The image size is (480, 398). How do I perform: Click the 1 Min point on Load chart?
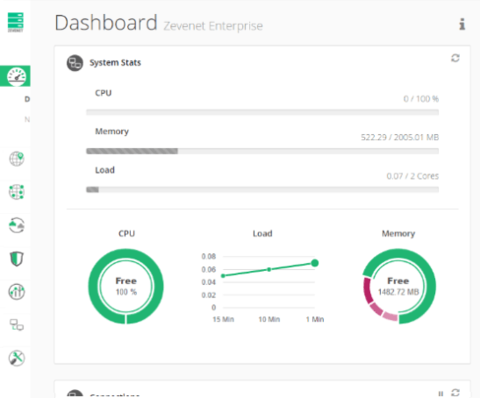pyautogui.click(x=315, y=263)
